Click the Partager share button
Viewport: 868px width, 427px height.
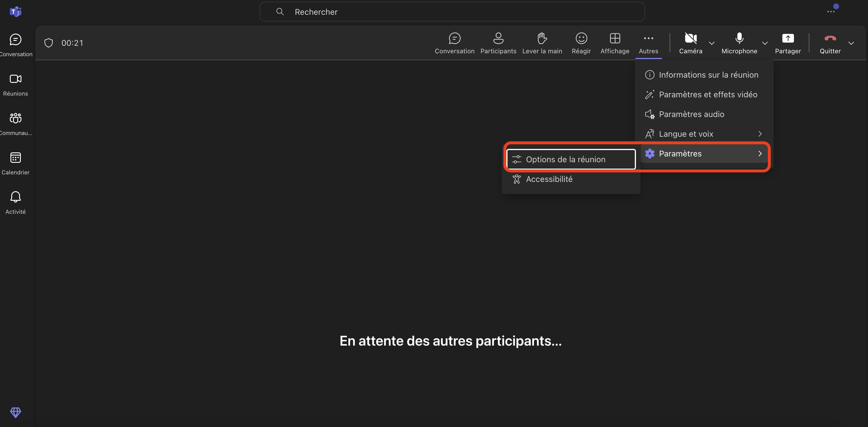point(788,43)
